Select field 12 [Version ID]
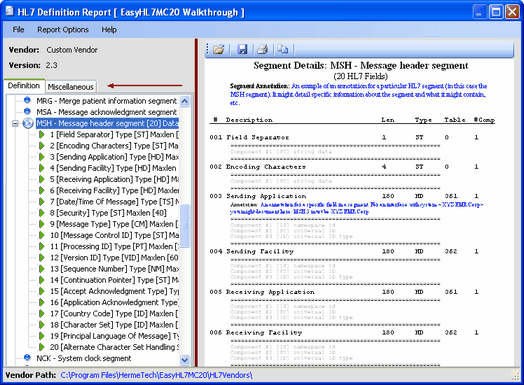 114,258
